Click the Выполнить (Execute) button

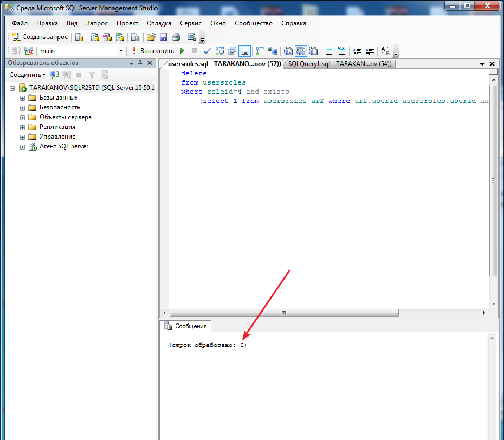pyautogui.click(x=153, y=51)
